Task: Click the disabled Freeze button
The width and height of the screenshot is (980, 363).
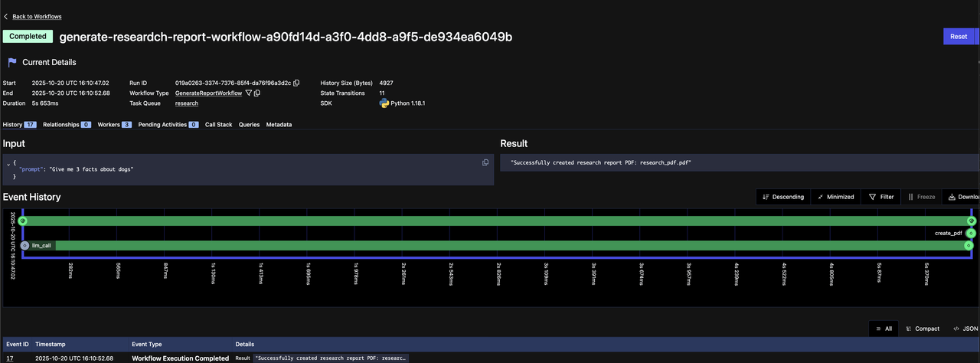Action: click(x=921, y=197)
